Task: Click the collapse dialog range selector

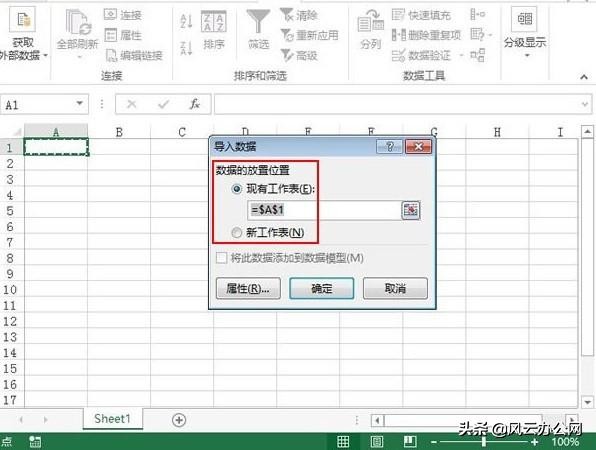Action: [x=411, y=210]
